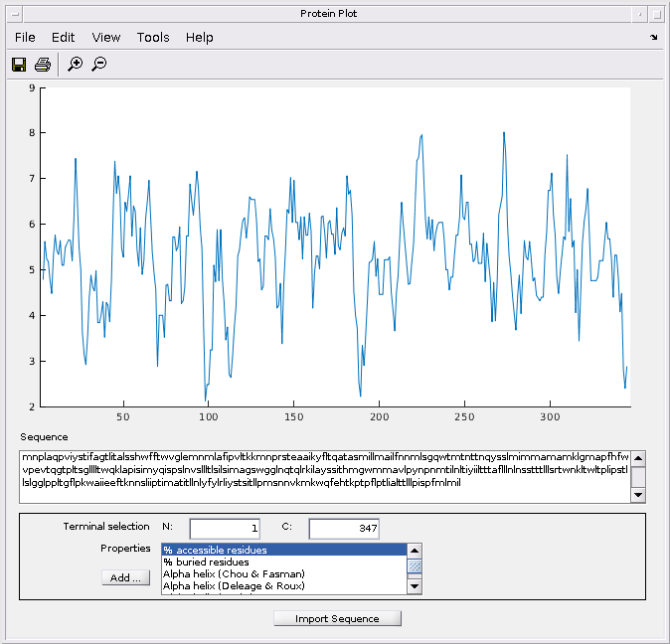Click the N terminal input field
The width and height of the screenshot is (670, 644).
click(x=225, y=529)
